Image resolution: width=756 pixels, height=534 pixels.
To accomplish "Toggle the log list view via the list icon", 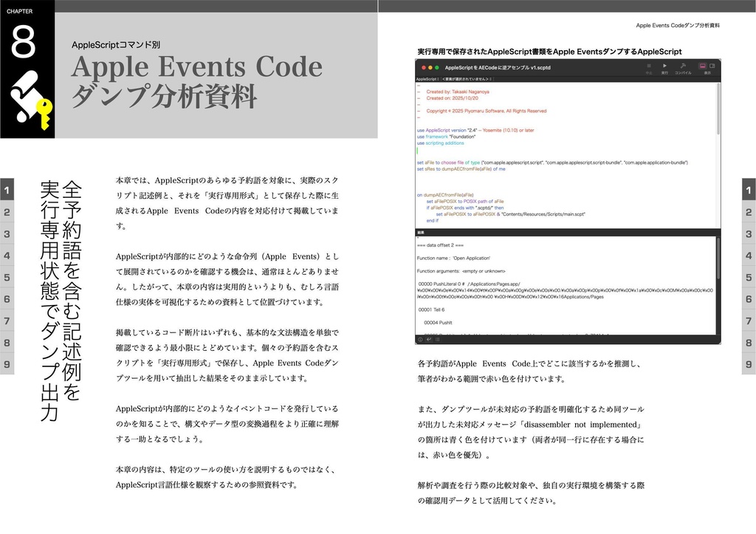I will pyautogui.click(x=436, y=340).
